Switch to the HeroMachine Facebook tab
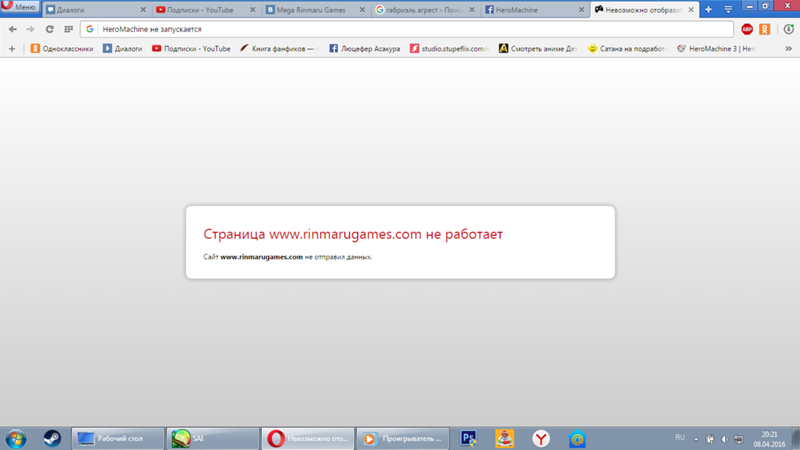This screenshot has width=800, height=450. 534,10
